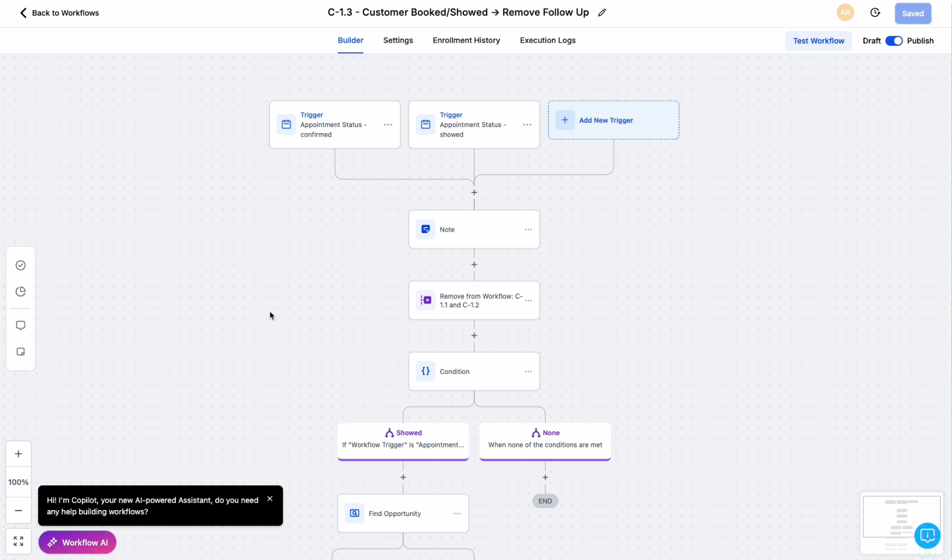Switch to the Settings tab
This screenshot has width=952, height=560.
pos(398,40)
